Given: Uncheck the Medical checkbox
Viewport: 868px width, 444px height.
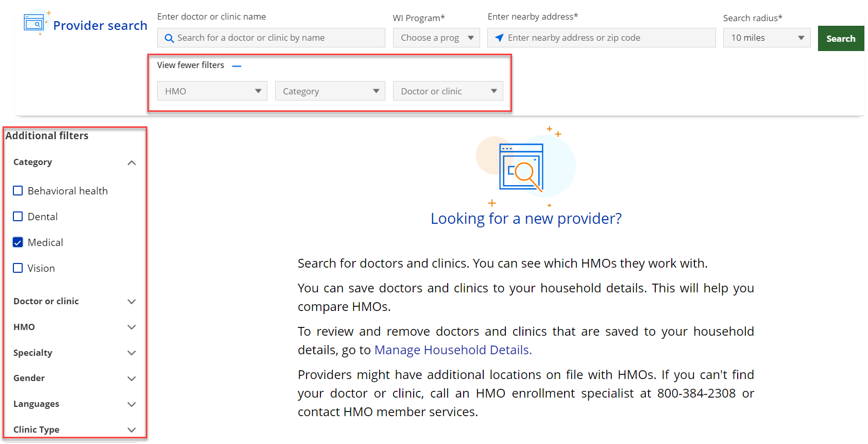Looking at the screenshot, I should (x=18, y=242).
